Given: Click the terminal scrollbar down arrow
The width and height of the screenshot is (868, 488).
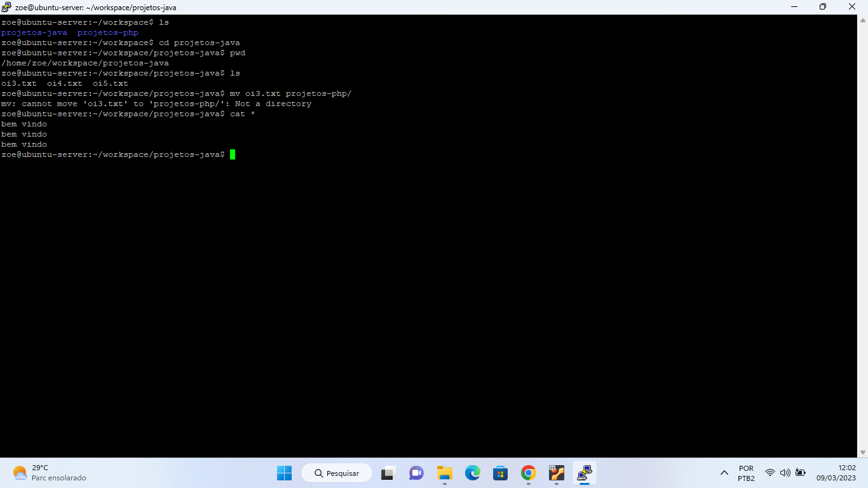Looking at the screenshot, I should (x=862, y=452).
